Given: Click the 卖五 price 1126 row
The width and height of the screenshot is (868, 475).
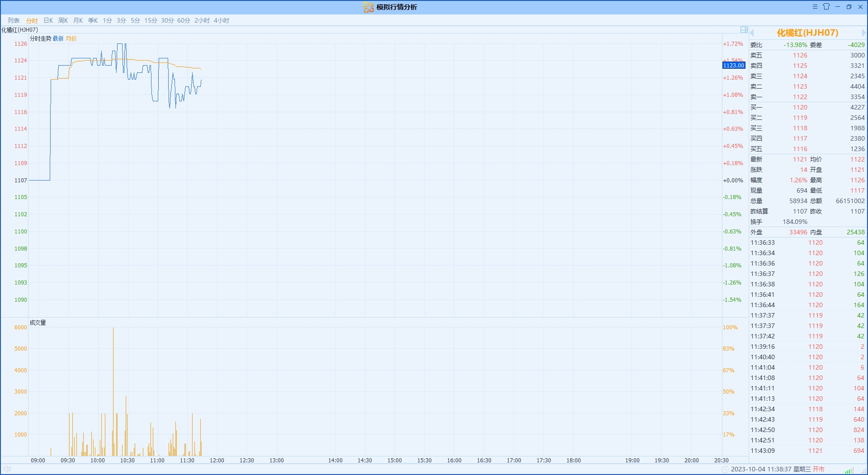Looking at the screenshot, I should click(x=807, y=55).
